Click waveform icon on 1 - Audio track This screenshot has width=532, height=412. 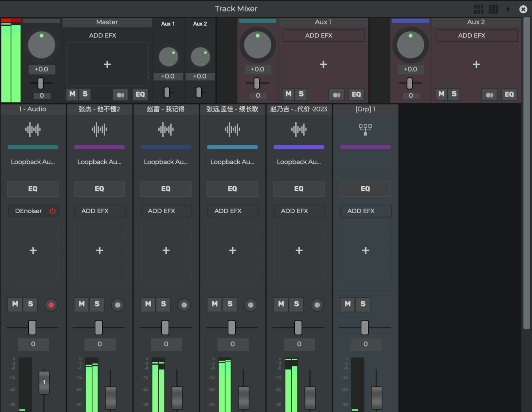(33, 130)
